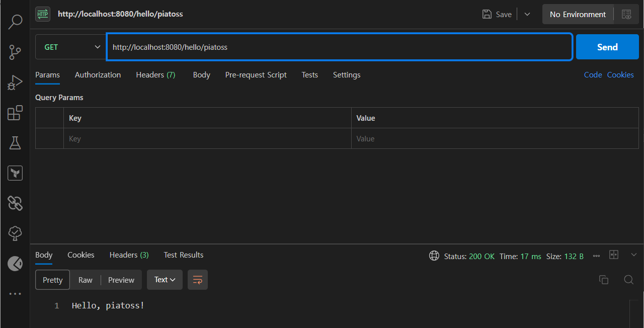Open the Terraform icon in the sidebar
Image resolution: width=644 pixels, height=328 pixels.
tap(15, 173)
